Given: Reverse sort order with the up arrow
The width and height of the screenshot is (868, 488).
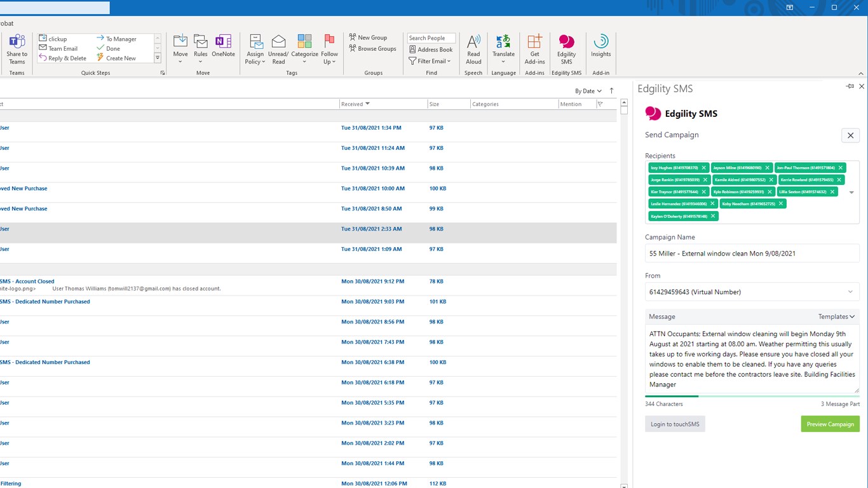Looking at the screenshot, I should click(x=611, y=91).
